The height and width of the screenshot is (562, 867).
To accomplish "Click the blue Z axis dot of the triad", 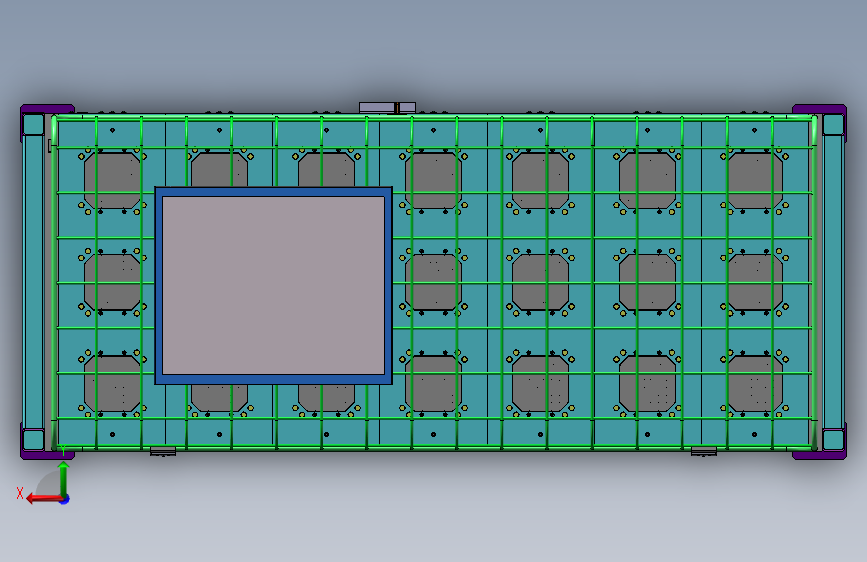I will 65,499.
